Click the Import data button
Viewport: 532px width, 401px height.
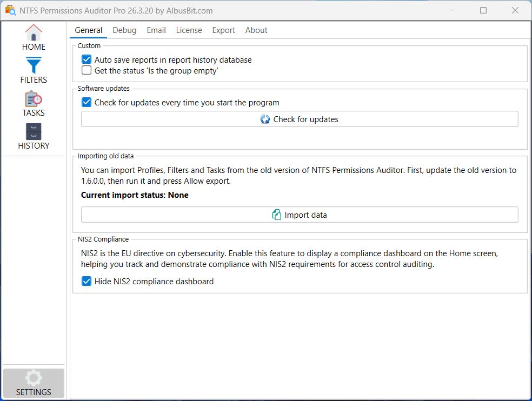coord(300,215)
